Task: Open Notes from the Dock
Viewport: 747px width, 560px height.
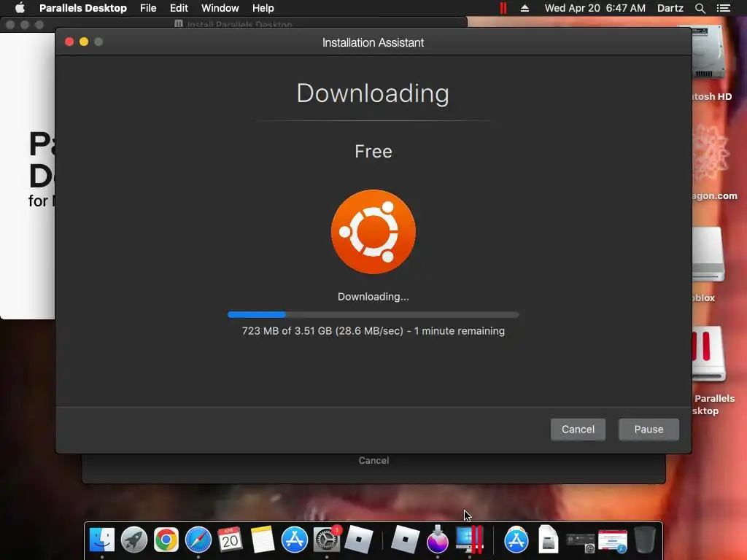Action: [x=263, y=540]
